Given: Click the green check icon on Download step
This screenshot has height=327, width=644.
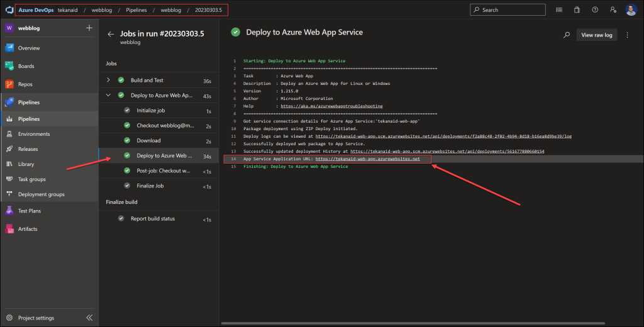Looking at the screenshot, I should (x=127, y=140).
